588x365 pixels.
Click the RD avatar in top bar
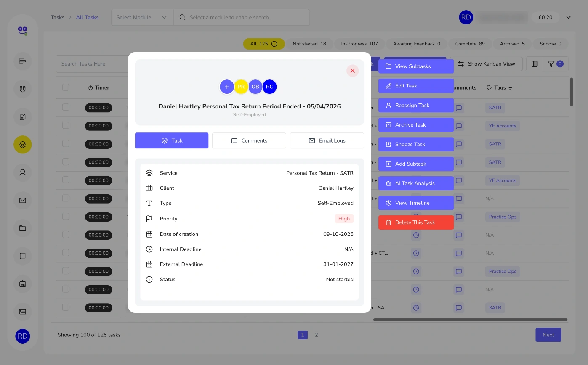(466, 17)
